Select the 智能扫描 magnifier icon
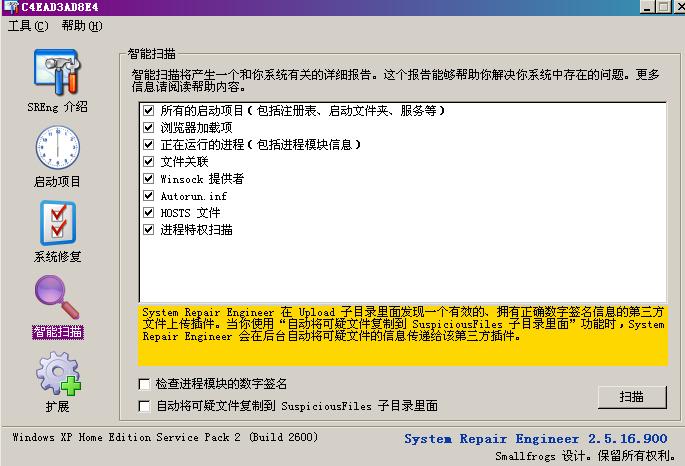 [57, 297]
